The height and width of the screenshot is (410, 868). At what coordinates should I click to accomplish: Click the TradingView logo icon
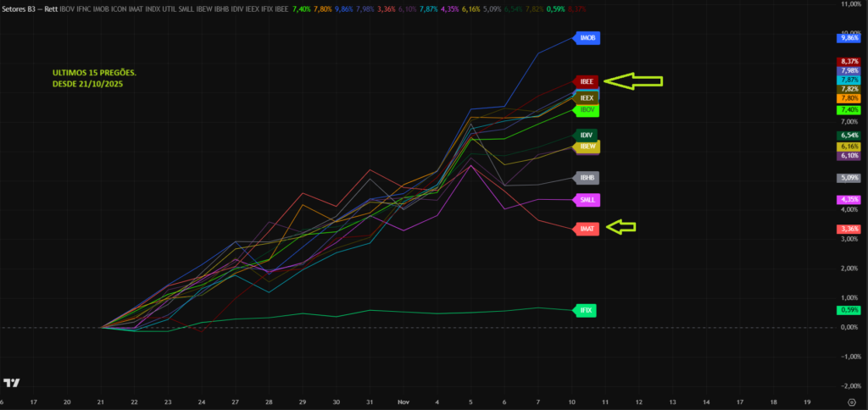click(x=12, y=384)
